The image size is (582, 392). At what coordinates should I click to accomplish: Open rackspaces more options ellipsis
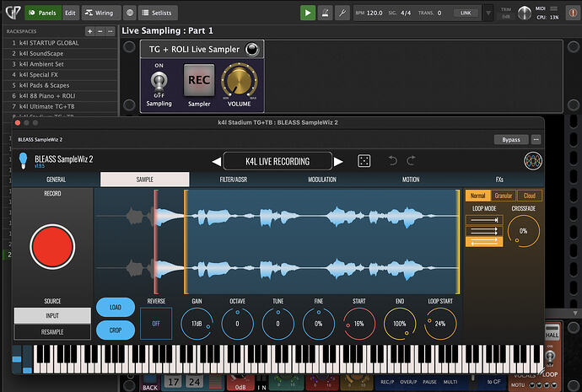click(x=110, y=31)
